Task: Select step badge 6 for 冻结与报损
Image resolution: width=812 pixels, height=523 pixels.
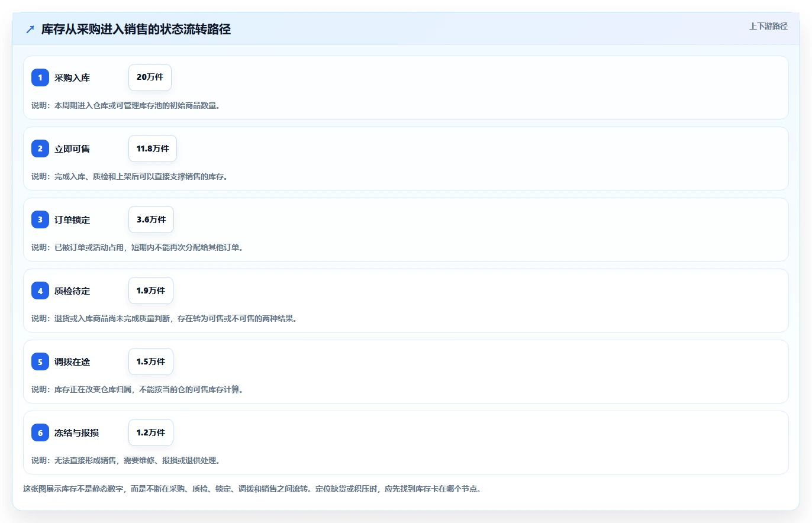Action: [40, 432]
